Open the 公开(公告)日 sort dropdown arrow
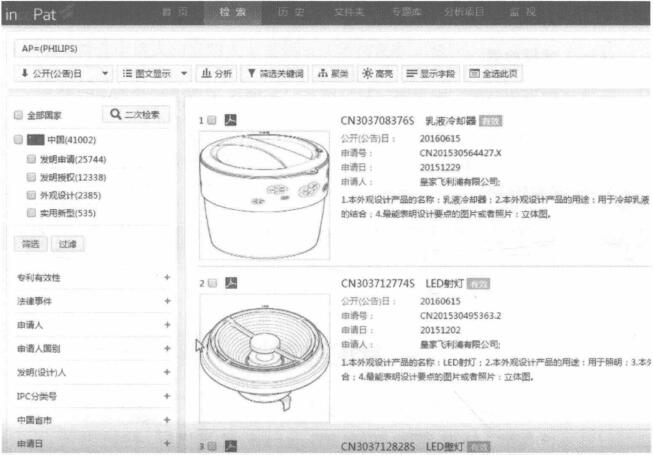 [x=105, y=74]
